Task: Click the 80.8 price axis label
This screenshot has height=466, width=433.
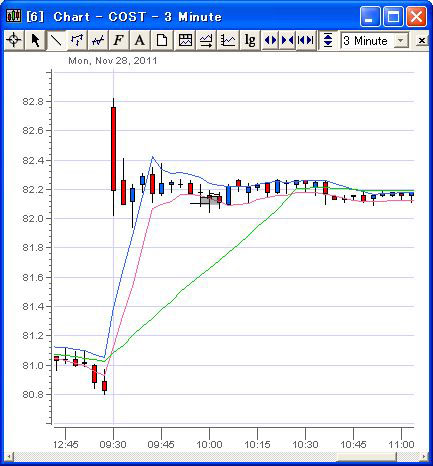Action: [x=33, y=394]
